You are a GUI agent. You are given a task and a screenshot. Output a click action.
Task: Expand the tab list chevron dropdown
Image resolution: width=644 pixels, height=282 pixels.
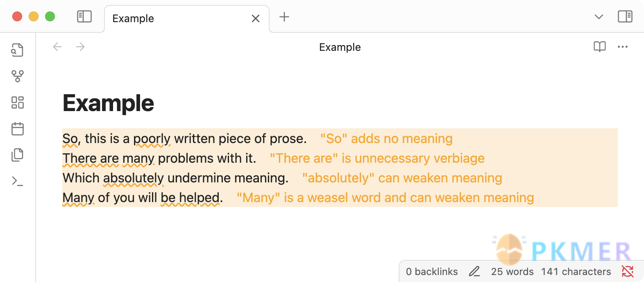(x=599, y=17)
